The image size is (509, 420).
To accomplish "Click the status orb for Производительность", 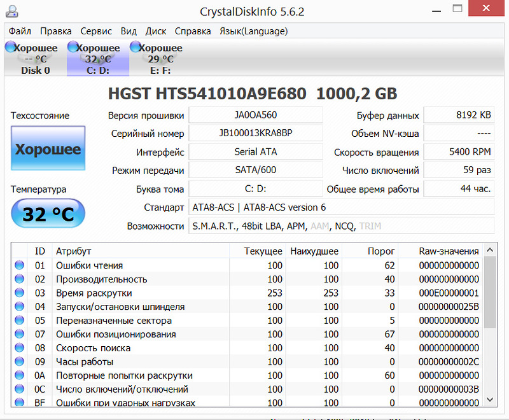I will [x=20, y=279].
